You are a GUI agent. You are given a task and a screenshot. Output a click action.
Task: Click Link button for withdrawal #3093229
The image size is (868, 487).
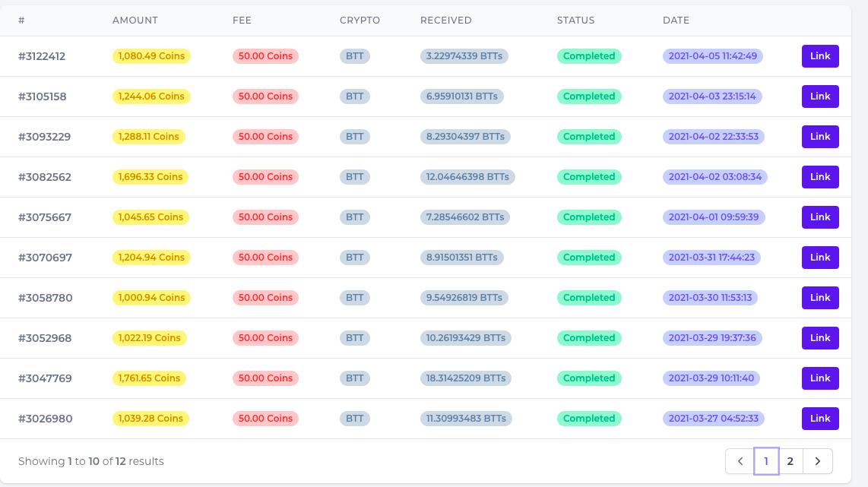pyautogui.click(x=820, y=137)
